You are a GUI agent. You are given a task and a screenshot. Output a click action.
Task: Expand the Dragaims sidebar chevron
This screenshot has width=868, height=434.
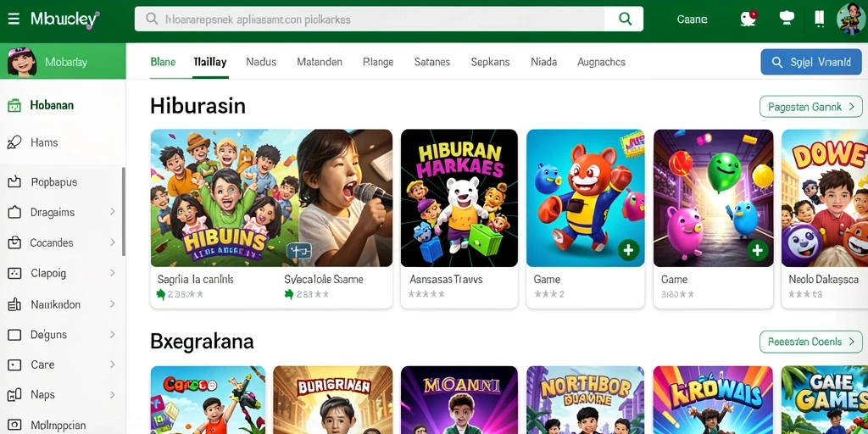tap(113, 212)
